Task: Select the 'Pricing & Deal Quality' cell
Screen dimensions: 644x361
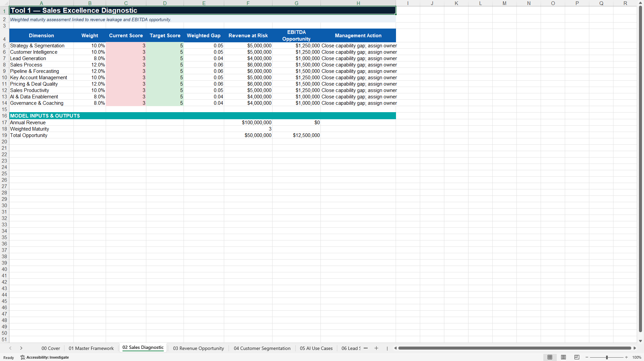Action: click(x=41, y=84)
